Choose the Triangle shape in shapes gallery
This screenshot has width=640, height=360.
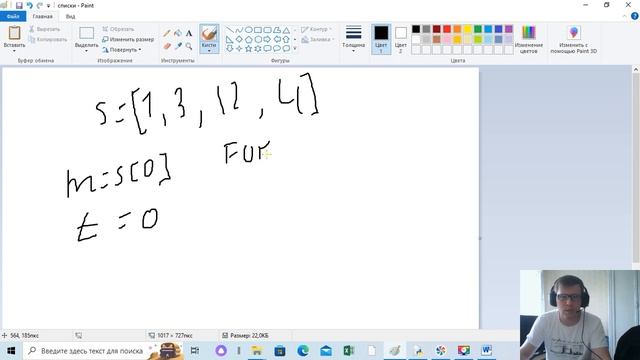click(286, 30)
